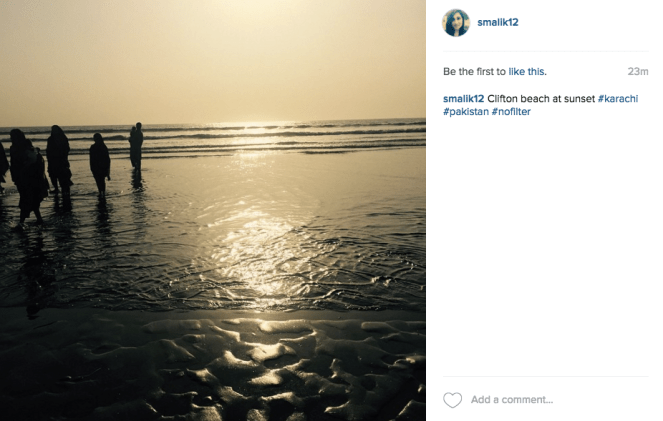
Task: Click the 23m post timestamp
Action: [x=638, y=72]
